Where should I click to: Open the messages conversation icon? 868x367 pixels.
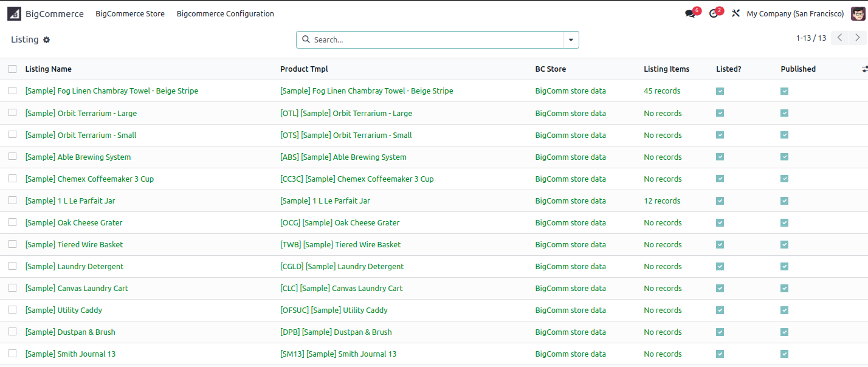pyautogui.click(x=690, y=14)
